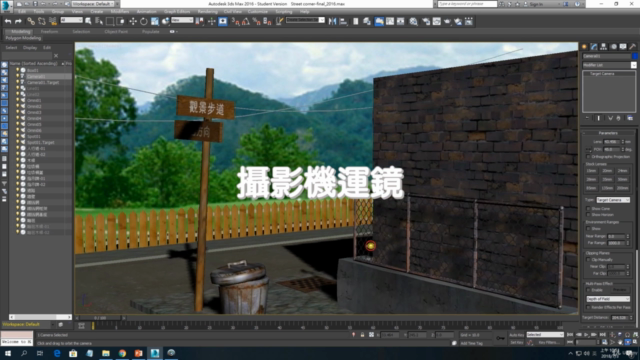Click the 15mm stock lens button

click(x=591, y=171)
